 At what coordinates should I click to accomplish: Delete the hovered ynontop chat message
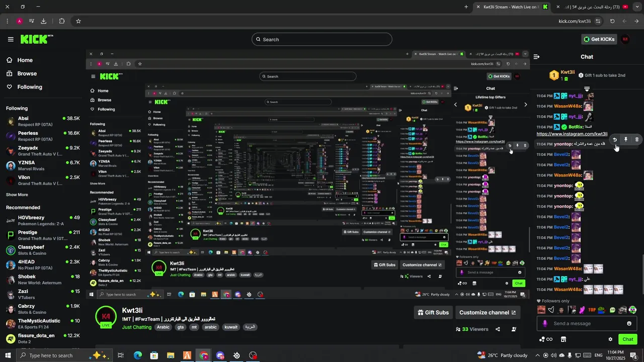tap(637, 140)
